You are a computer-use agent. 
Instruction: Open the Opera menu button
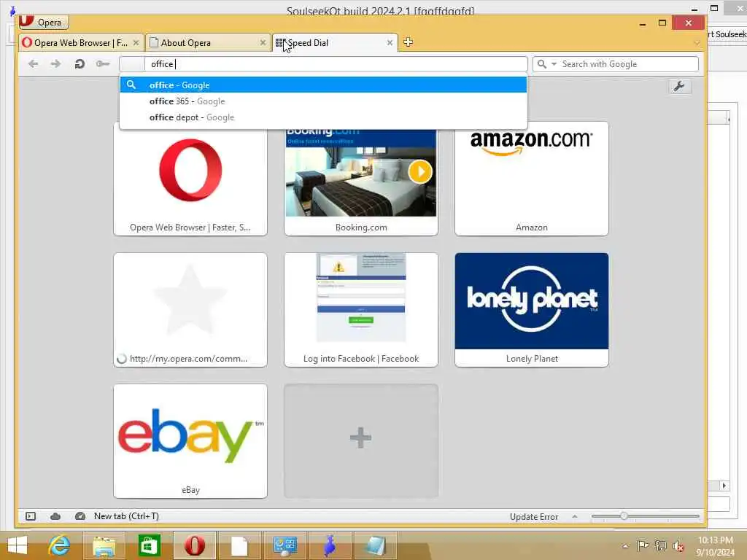44,22
